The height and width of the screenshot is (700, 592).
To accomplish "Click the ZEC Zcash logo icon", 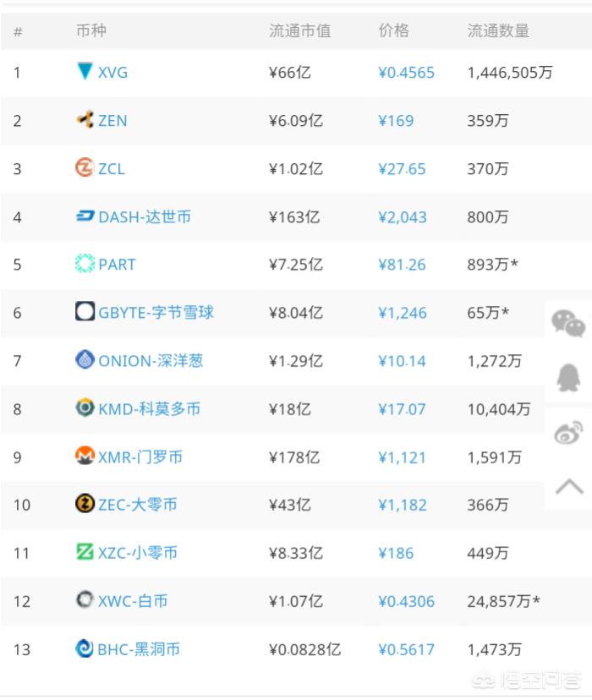I will (x=85, y=504).
